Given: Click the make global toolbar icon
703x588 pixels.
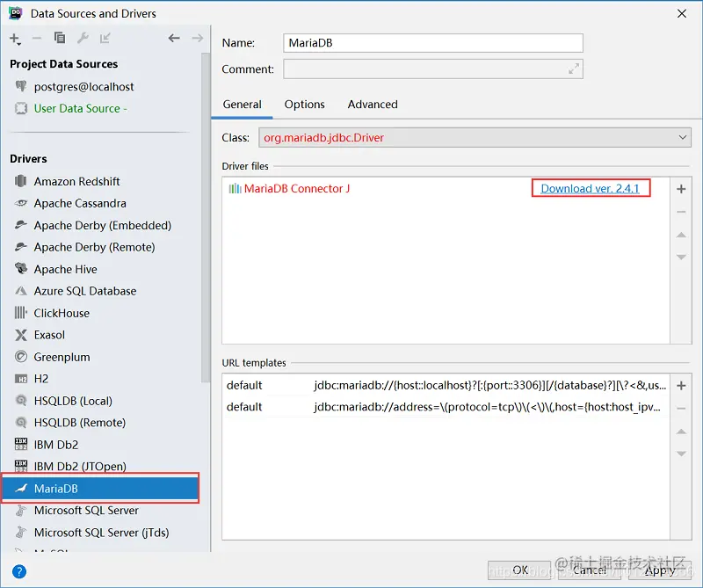Looking at the screenshot, I should point(105,38).
